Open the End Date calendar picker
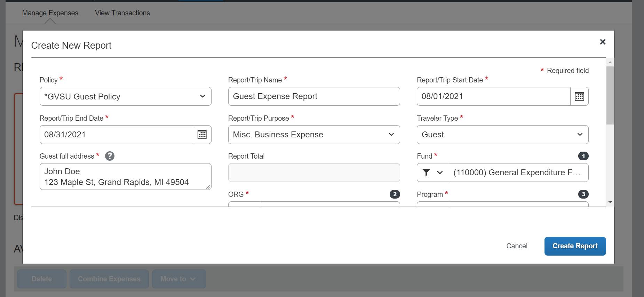Image resolution: width=644 pixels, height=297 pixels. pyautogui.click(x=202, y=135)
